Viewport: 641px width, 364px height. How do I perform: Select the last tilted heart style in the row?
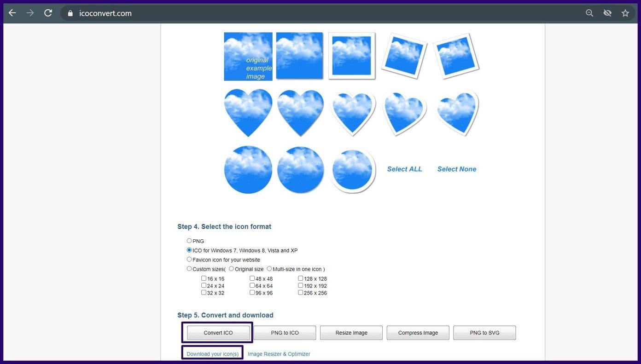(x=457, y=113)
